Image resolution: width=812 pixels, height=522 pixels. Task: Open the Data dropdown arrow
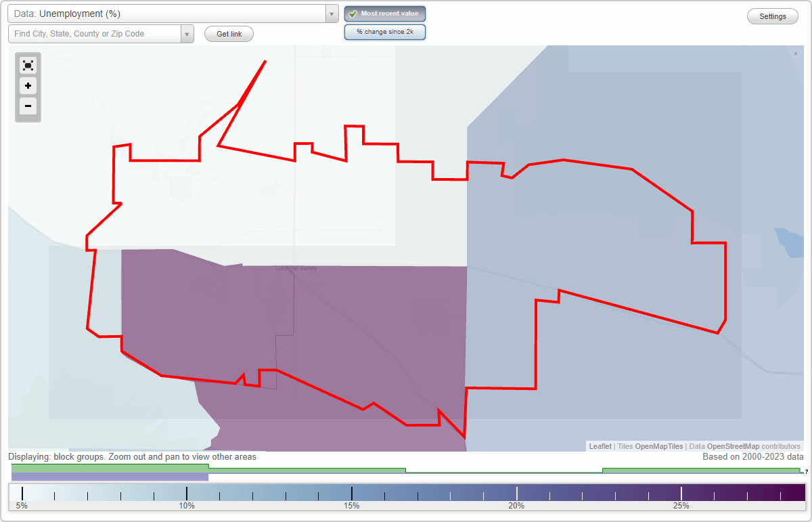[x=332, y=14]
